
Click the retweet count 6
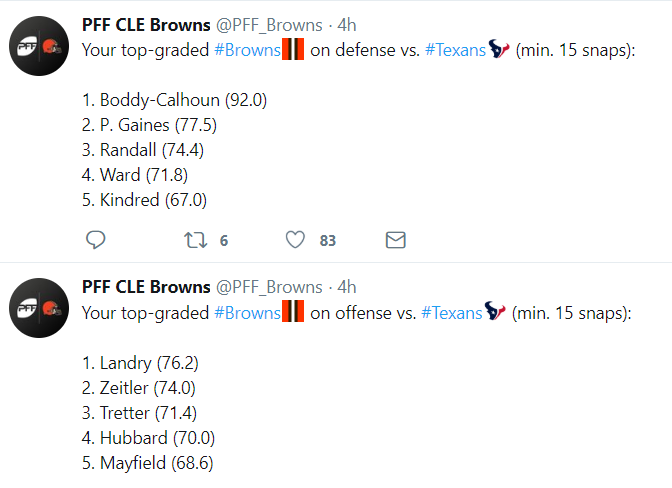[224, 241]
